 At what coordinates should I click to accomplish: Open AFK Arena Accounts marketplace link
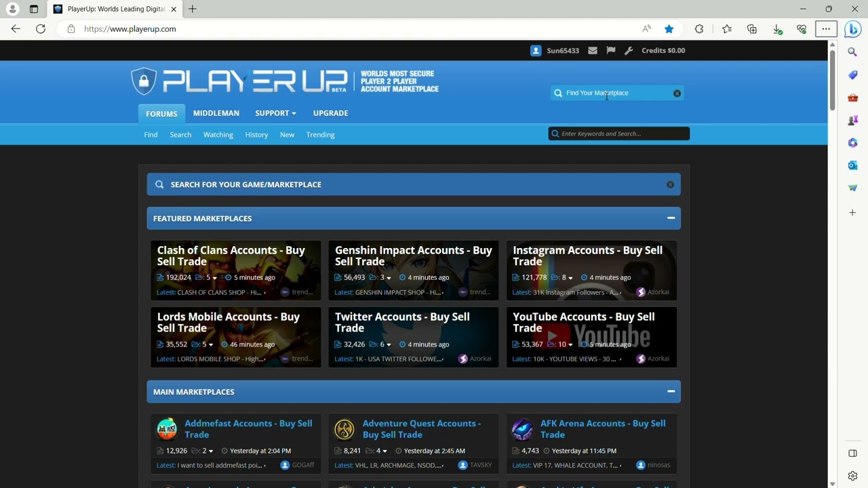pos(603,429)
